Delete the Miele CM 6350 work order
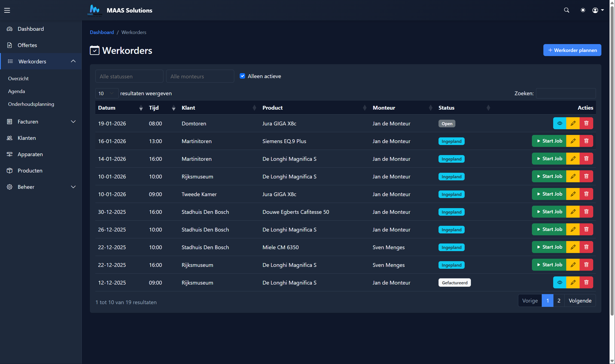 pyautogui.click(x=586, y=247)
